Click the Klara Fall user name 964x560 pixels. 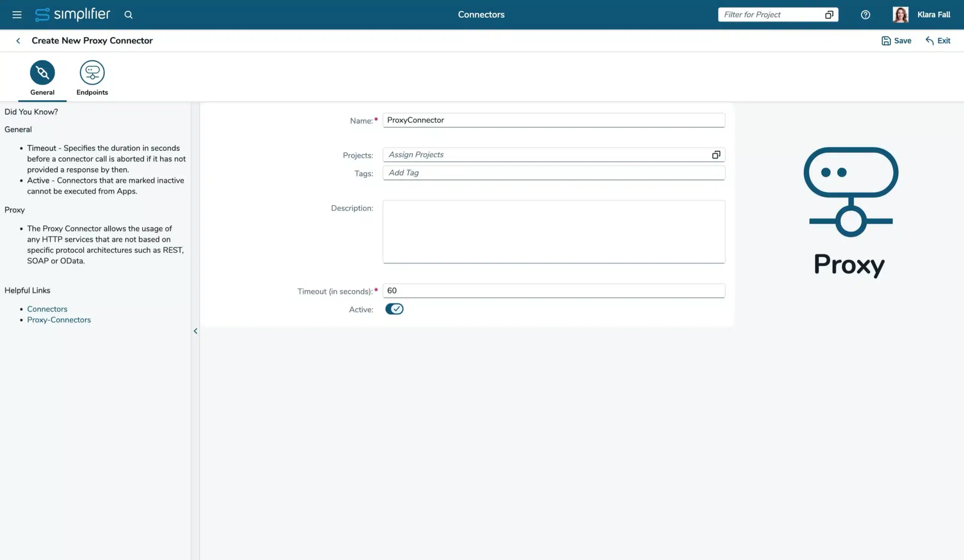point(933,15)
